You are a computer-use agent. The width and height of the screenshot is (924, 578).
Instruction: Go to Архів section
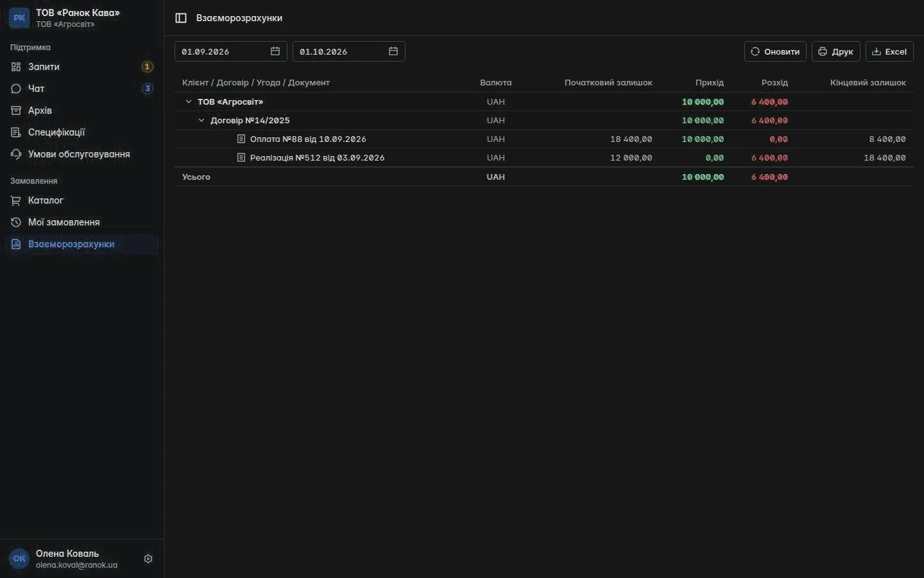(x=81, y=110)
